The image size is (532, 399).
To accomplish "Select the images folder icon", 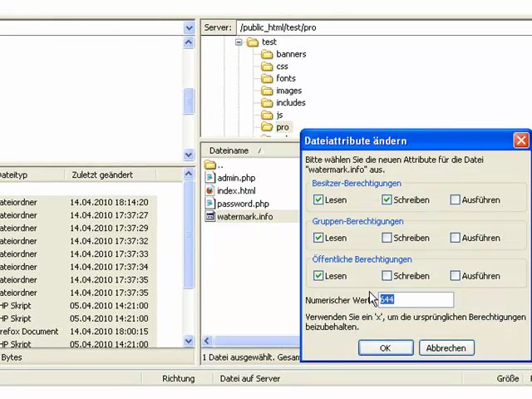I will click(x=267, y=91).
